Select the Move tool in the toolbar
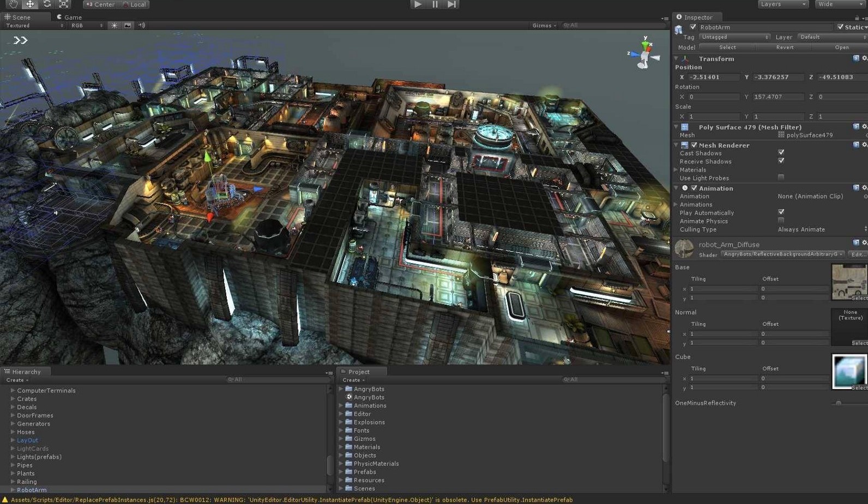 tap(30, 4)
